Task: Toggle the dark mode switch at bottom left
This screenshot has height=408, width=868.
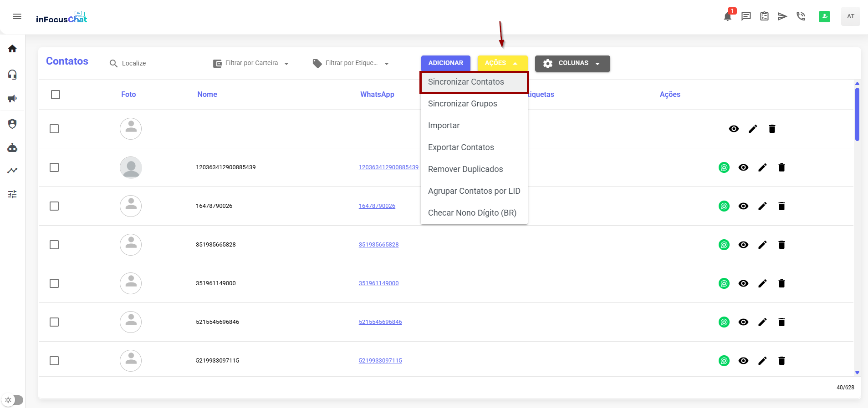Action: (x=13, y=400)
